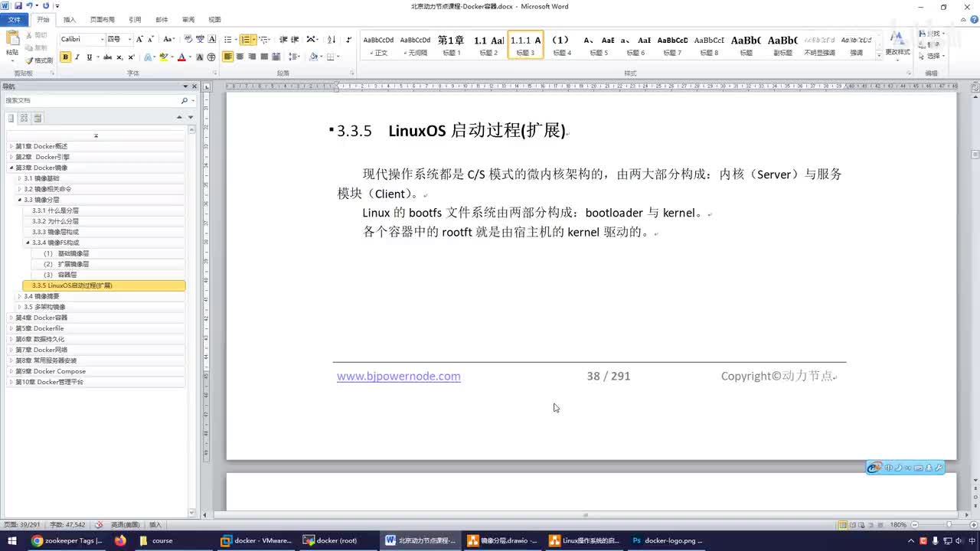980x551 pixels.
Task: Open the Select (选择) menu
Action: [932, 56]
